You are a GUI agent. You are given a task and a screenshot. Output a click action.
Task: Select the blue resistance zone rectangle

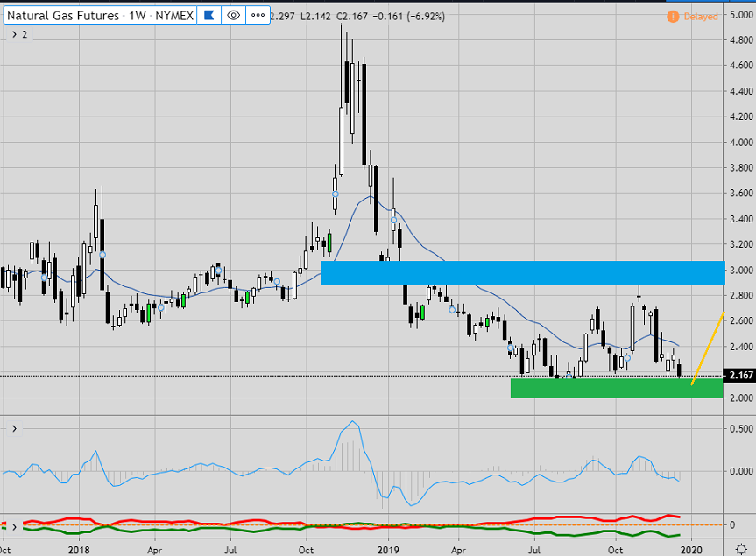(523, 273)
